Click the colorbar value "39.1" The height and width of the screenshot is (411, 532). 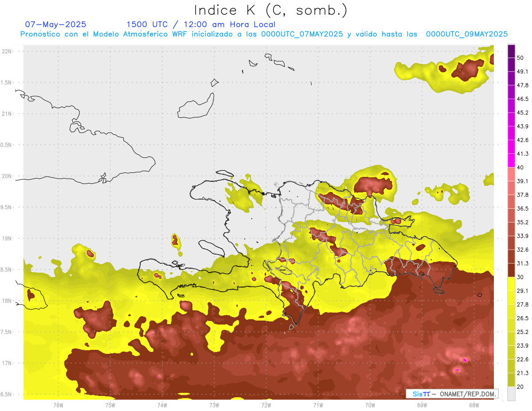click(x=523, y=181)
